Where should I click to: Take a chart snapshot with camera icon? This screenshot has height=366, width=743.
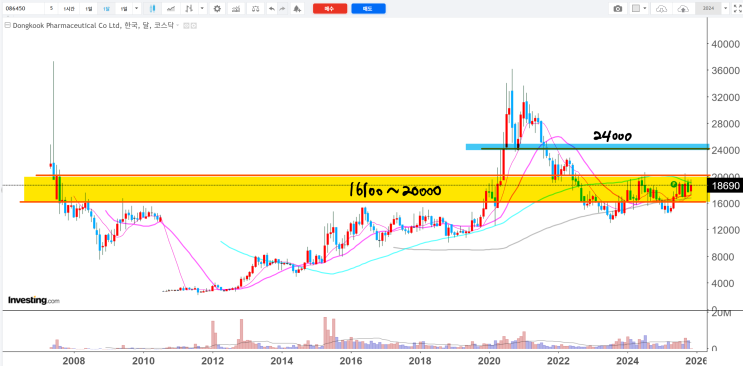pyautogui.click(x=617, y=9)
